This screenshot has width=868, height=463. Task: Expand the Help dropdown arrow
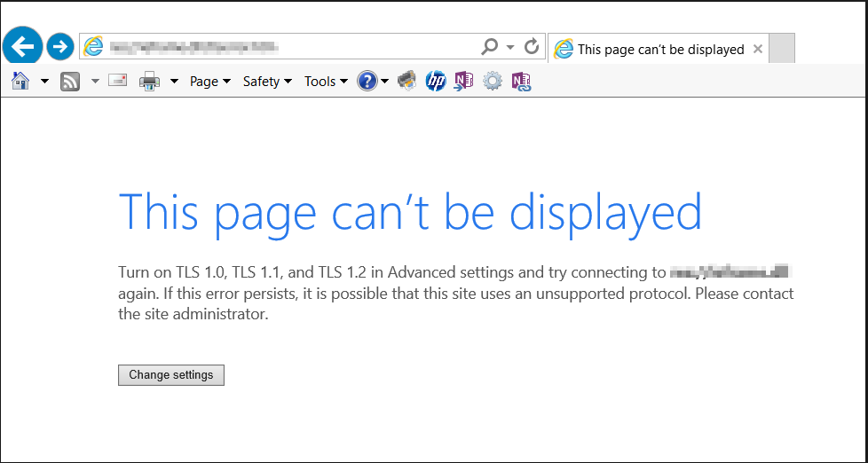[384, 82]
